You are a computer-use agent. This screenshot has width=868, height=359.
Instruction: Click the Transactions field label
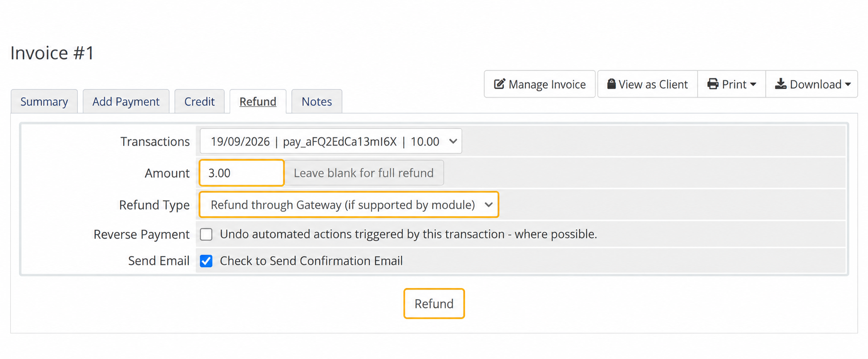(155, 142)
